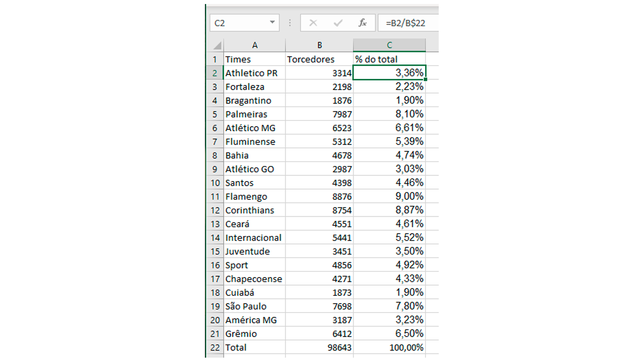
Task: Select row 11 header
Action: point(215,196)
